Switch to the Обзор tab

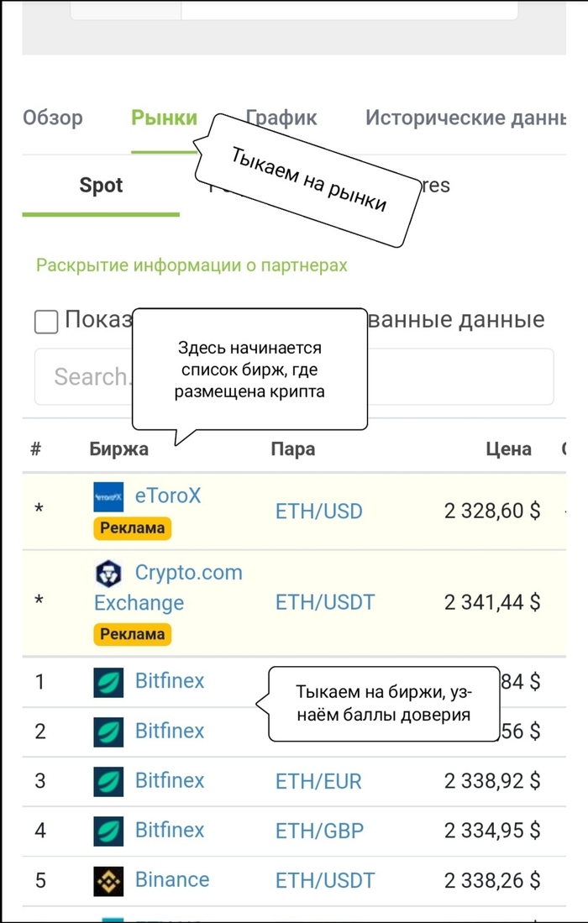(x=53, y=118)
